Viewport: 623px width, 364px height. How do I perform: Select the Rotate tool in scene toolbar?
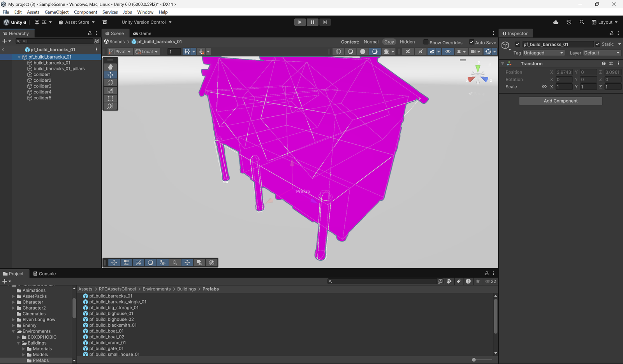pos(110,83)
